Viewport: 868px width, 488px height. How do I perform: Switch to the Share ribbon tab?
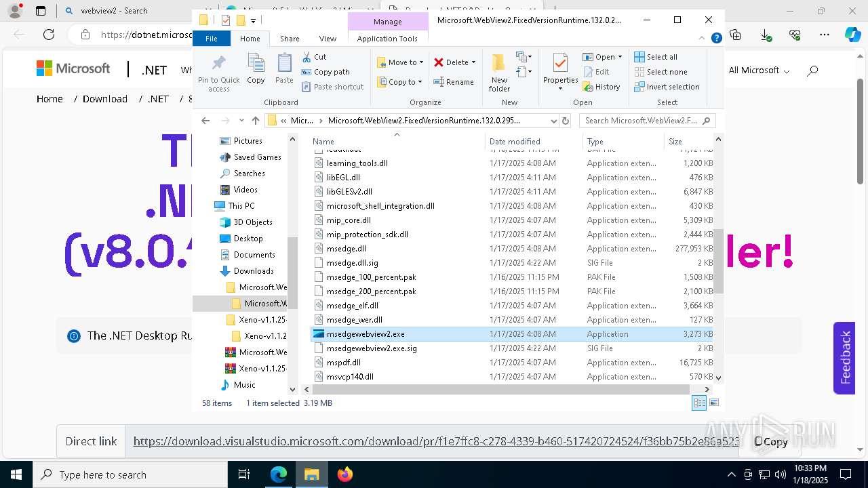tap(290, 39)
